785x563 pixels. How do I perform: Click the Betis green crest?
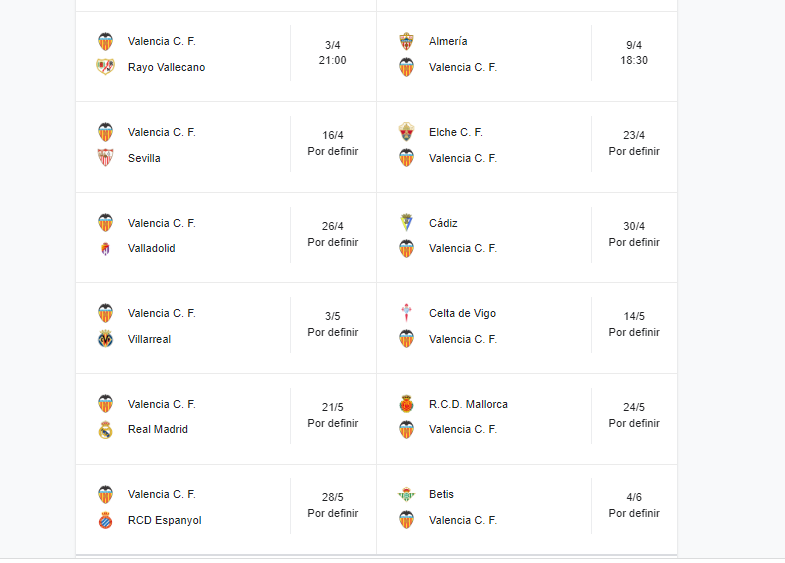(x=407, y=494)
